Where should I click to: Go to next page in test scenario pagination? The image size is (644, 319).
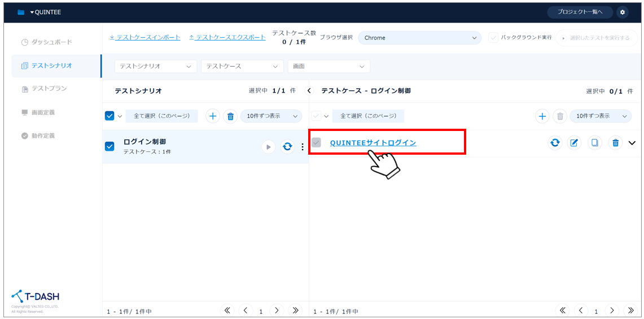click(276, 311)
